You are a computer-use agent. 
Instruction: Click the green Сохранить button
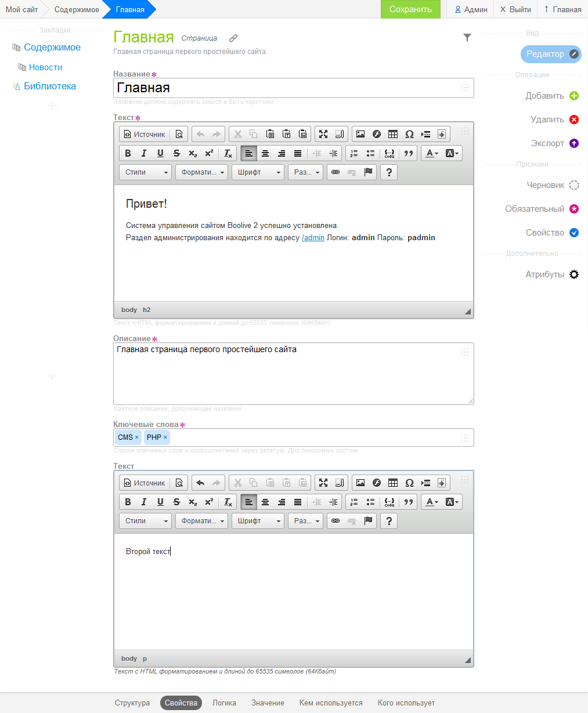pyautogui.click(x=410, y=9)
